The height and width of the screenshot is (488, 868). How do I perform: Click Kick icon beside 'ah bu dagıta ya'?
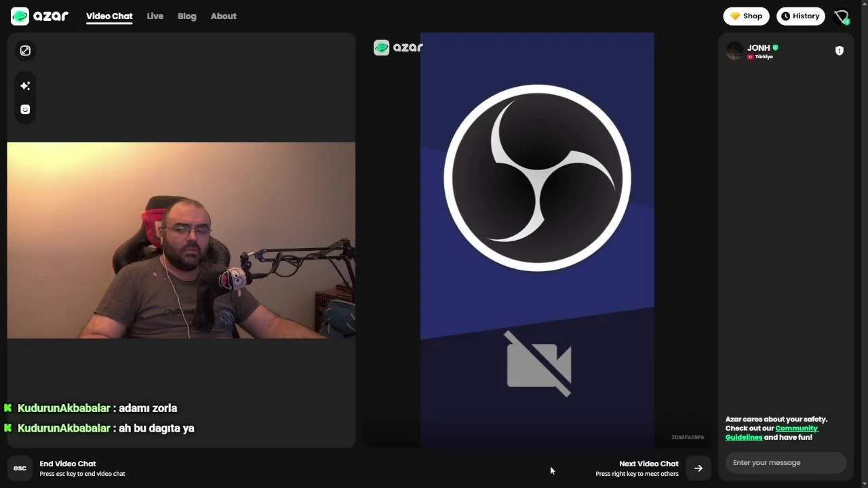(x=8, y=428)
